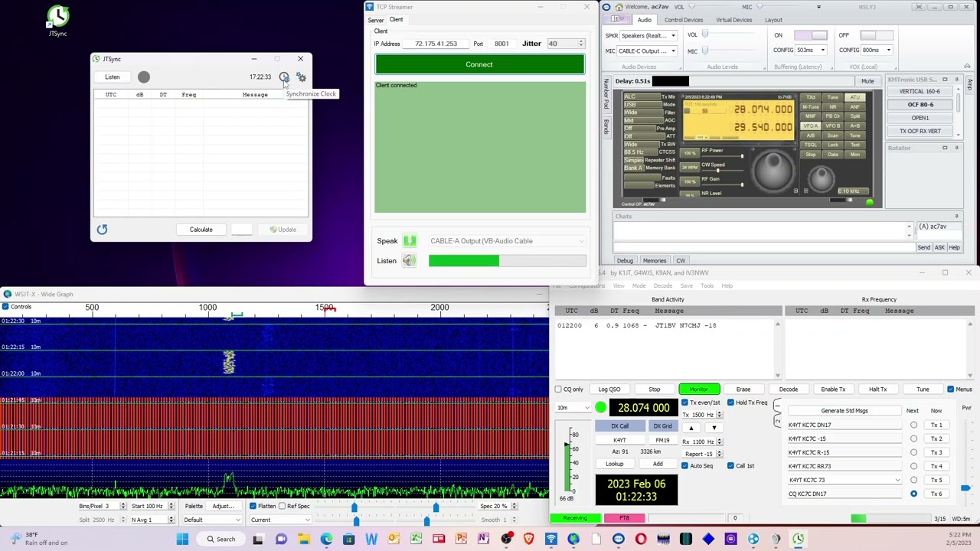The width and height of the screenshot is (980, 551).
Task: Click the Listen speaker icon in TCP Streamer
Action: tap(410, 261)
